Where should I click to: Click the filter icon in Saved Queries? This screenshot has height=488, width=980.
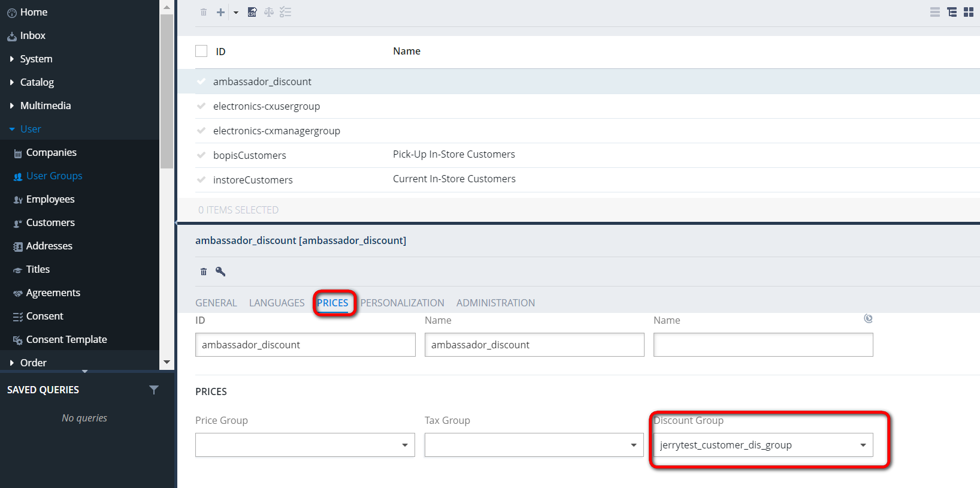pyautogui.click(x=154, y=390)
